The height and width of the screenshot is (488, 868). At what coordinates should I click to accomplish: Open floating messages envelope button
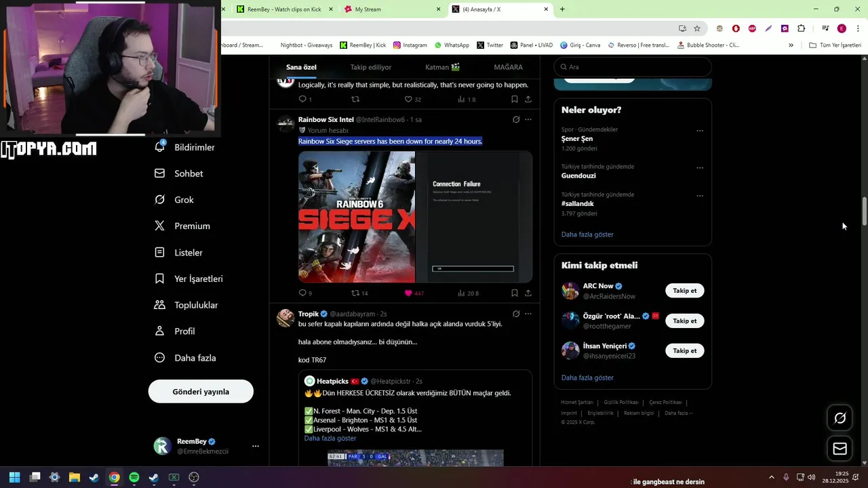(840, 449)
